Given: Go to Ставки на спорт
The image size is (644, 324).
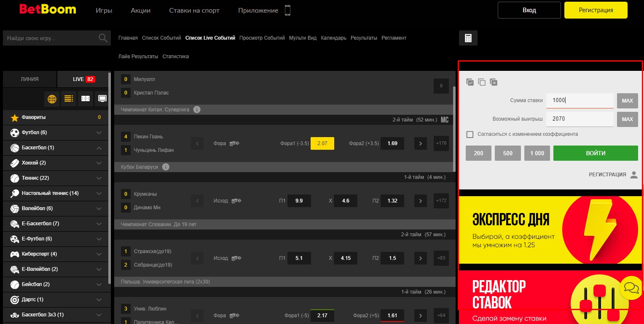Looking at the screenshot, I should pos(194,11).
